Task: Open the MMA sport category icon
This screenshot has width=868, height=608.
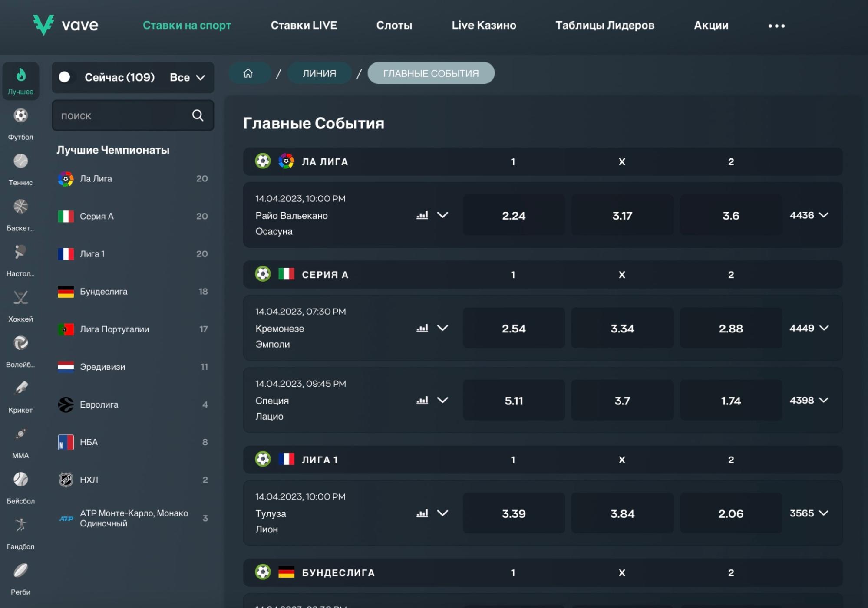Action: click(x=20, y=434)
